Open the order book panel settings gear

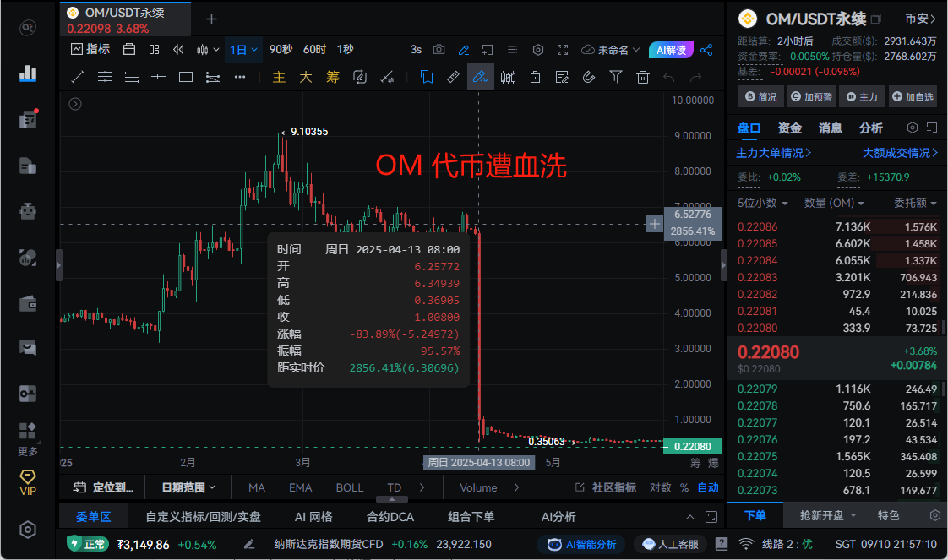913,128
